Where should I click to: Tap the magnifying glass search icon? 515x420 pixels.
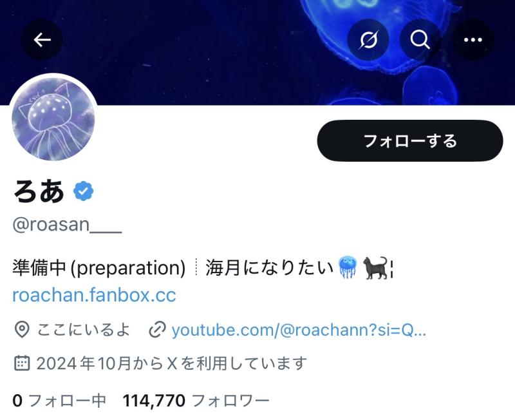(x=420, y=40)
